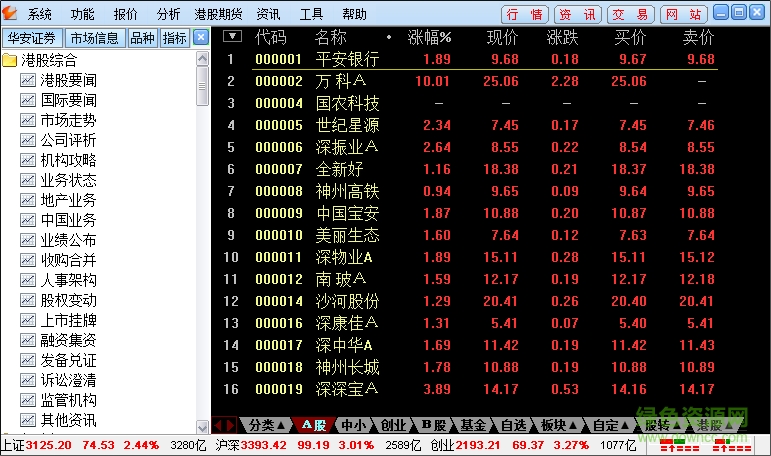Open the 资讯 menu
Screen dimensions: 771x456
268,14
